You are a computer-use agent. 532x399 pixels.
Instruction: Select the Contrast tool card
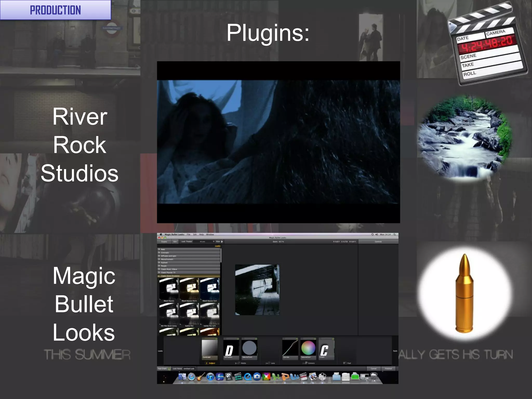[x=210, y=349]
